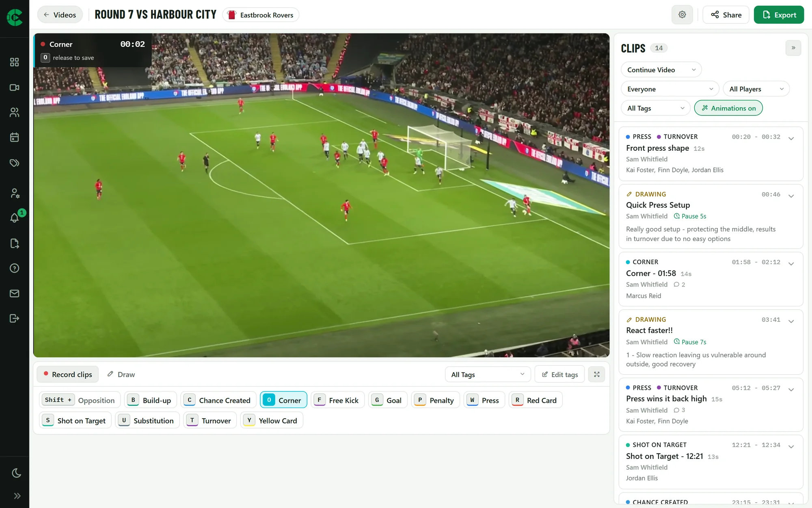Screen dimensions: 812x508
Task: Go back to Videos
Action: click(60, 15)
